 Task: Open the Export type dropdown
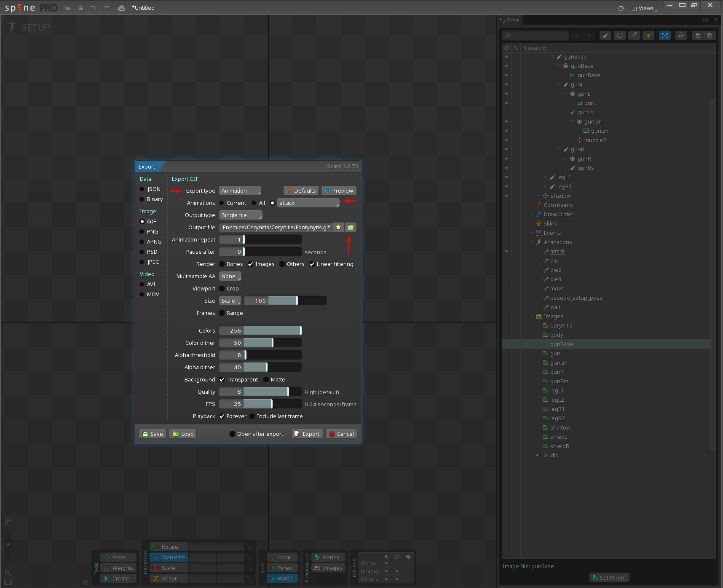tap(240, 191)
